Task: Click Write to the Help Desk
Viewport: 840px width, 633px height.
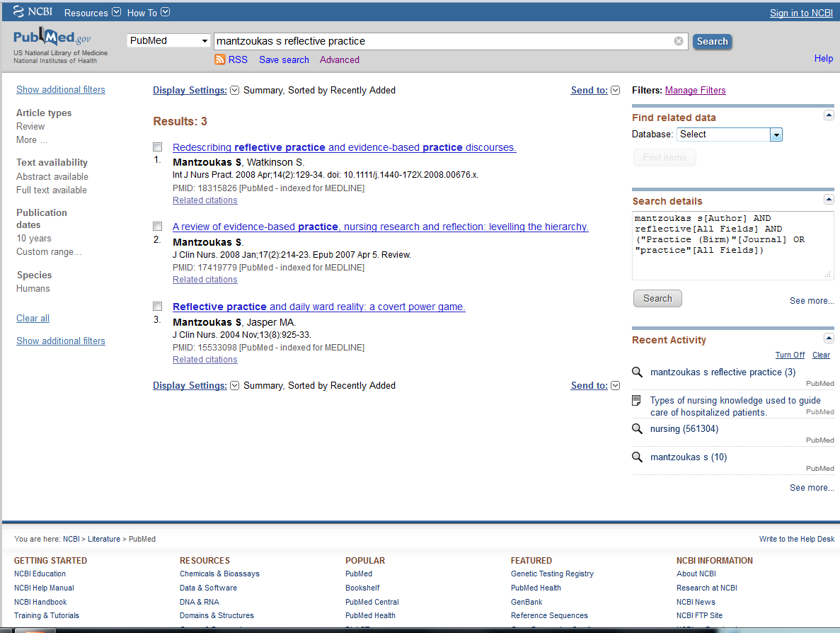Action: point(796,540)
